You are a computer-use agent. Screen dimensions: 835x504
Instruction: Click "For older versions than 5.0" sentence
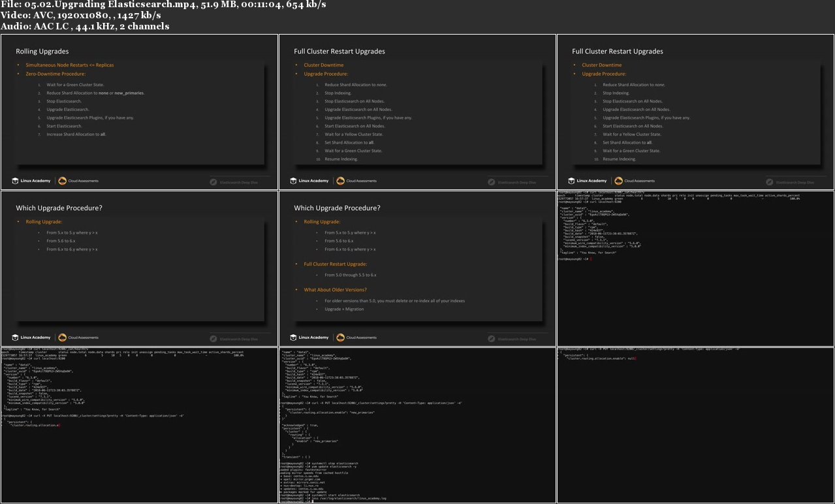coord(394,301)
